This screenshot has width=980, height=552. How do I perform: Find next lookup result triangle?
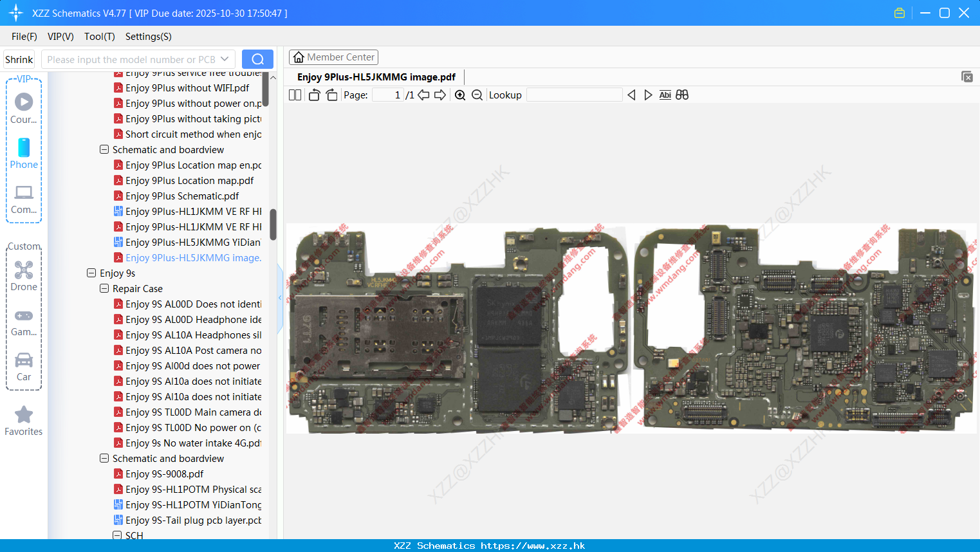tap(648, 95)
